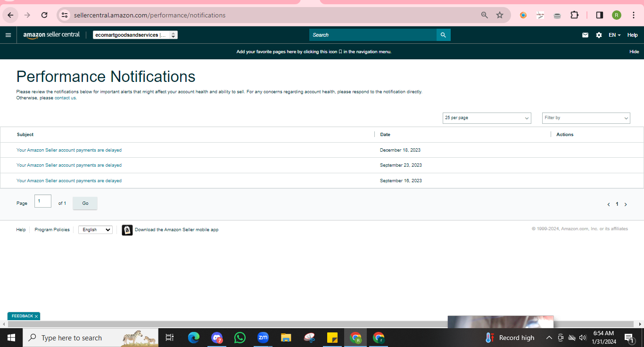Open Task View on the taskbar
644x347 pixels.
coord(170,338)
